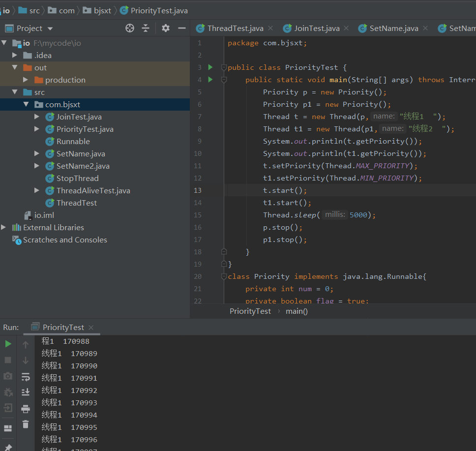Close the SetName.java tab

pyautogui.click(x=425, y=28)
